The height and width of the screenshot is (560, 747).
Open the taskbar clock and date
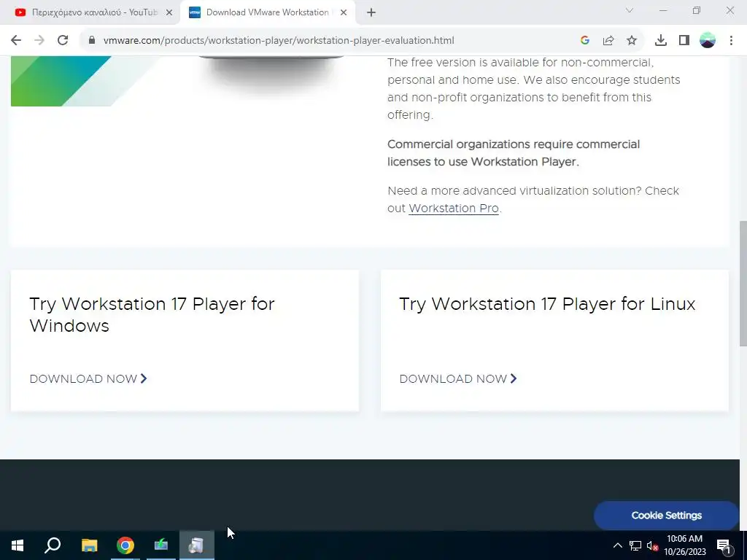(x=684, y=545)
